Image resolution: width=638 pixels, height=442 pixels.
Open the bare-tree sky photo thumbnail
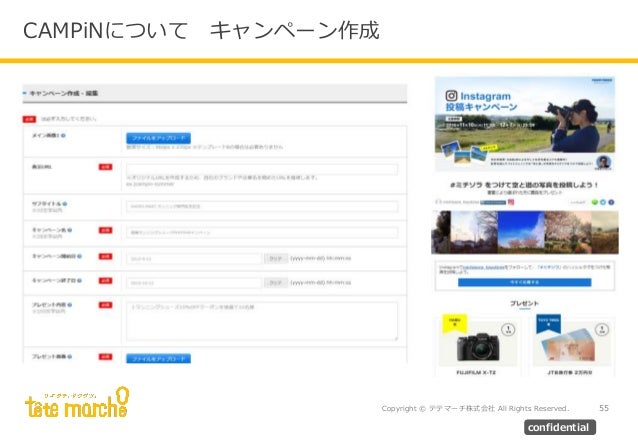[474, 232]
